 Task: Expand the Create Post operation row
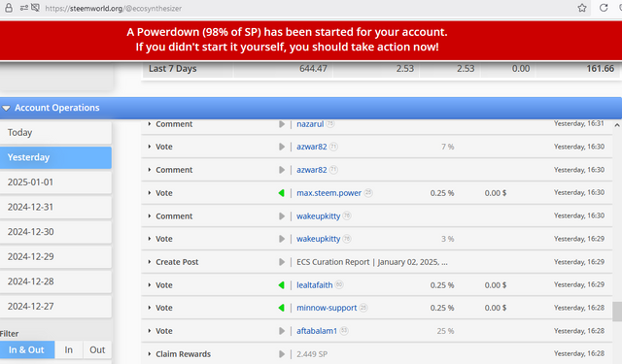[150, 262]
